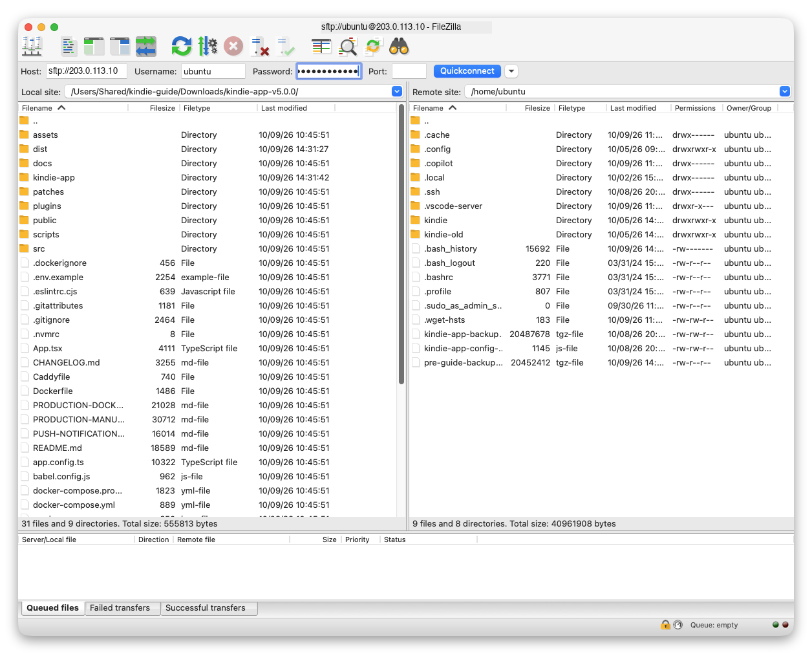The width and height of the screenshot is (812, 654).
Task: Search for files with the binoculars icon
Action: (x=399, y=47)
